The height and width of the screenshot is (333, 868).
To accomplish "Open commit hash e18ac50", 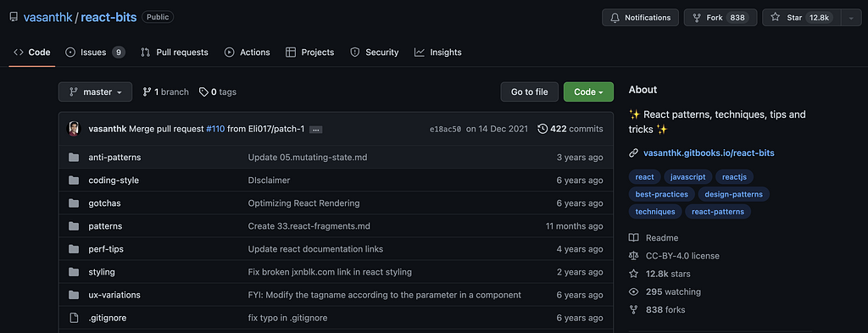I will coord(445,129).
